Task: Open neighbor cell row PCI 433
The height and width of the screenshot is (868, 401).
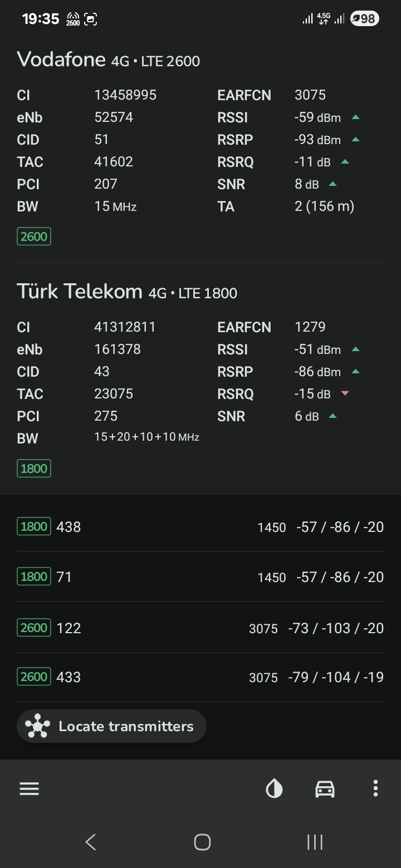Action: point(200,677)
